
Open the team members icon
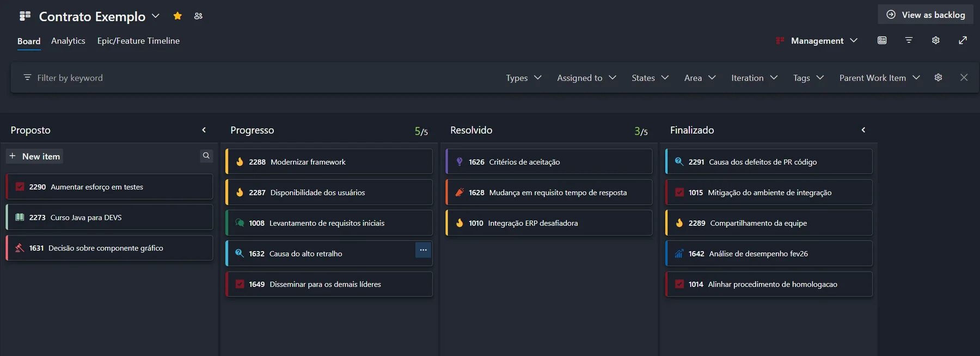[x=198, y=16]
